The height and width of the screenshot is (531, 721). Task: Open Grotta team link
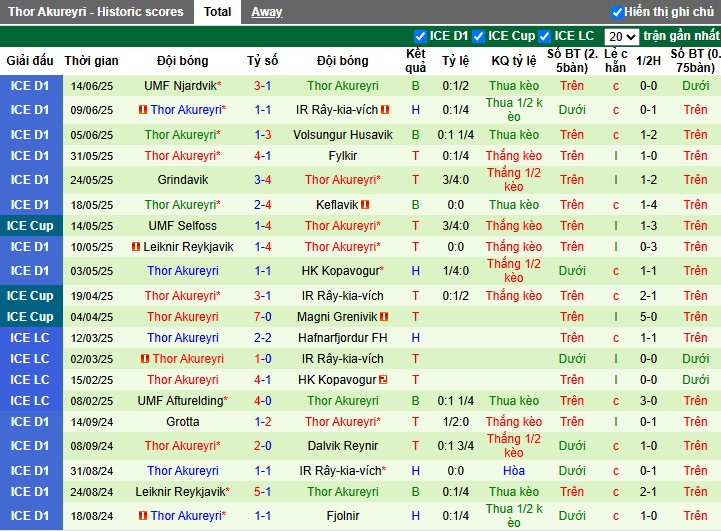point(183,422)
